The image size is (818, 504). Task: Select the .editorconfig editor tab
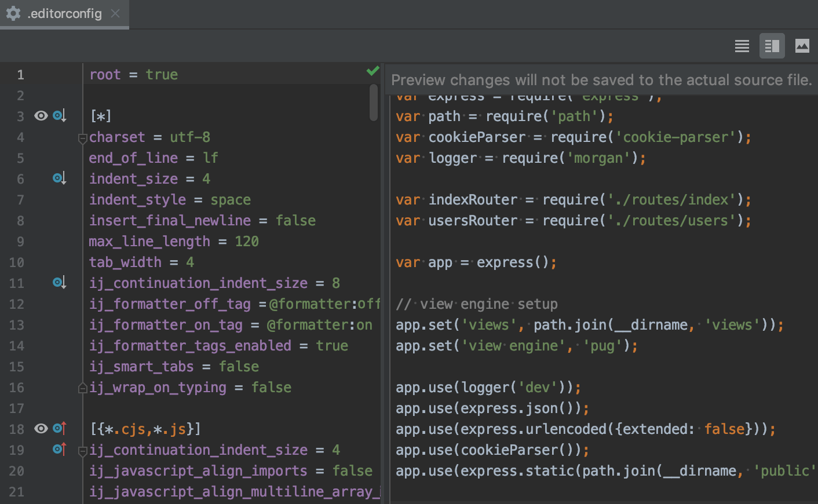(x=64, y=13)
